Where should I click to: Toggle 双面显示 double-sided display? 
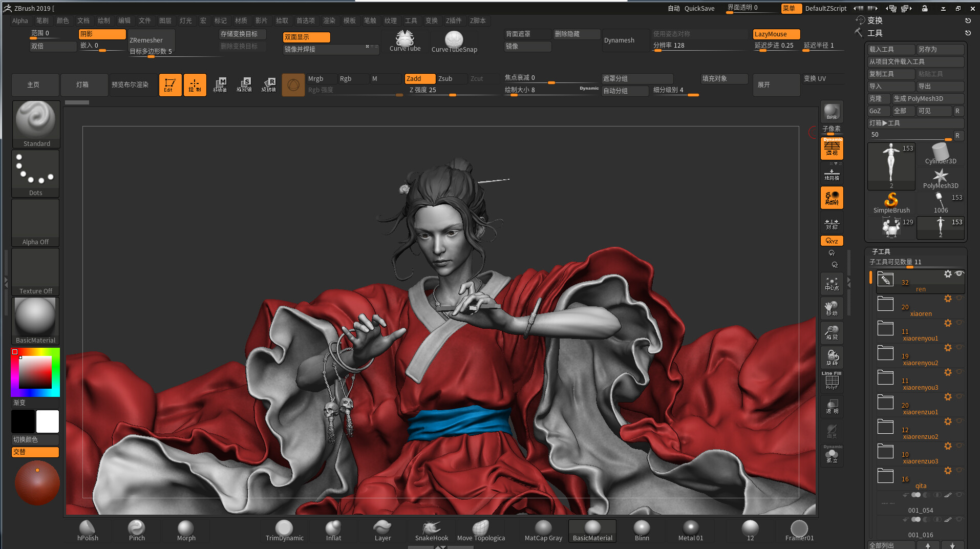pos(306,37)
